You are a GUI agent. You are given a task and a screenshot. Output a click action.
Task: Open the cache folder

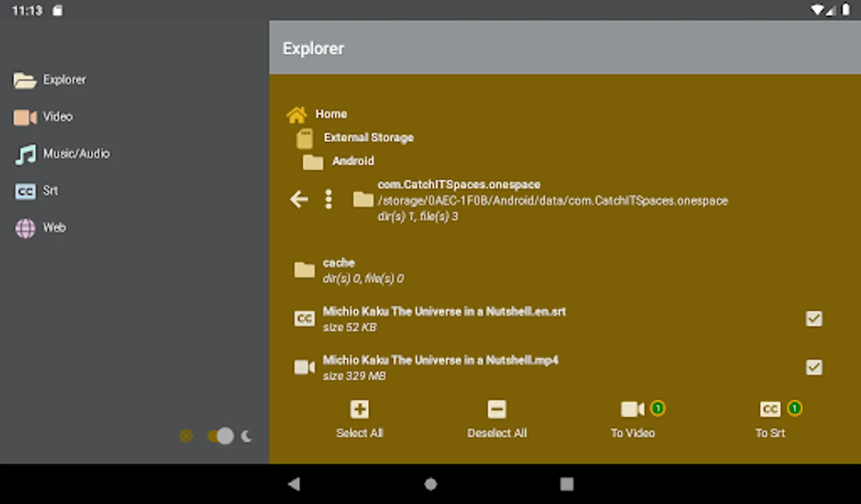[x=339, y=270]
